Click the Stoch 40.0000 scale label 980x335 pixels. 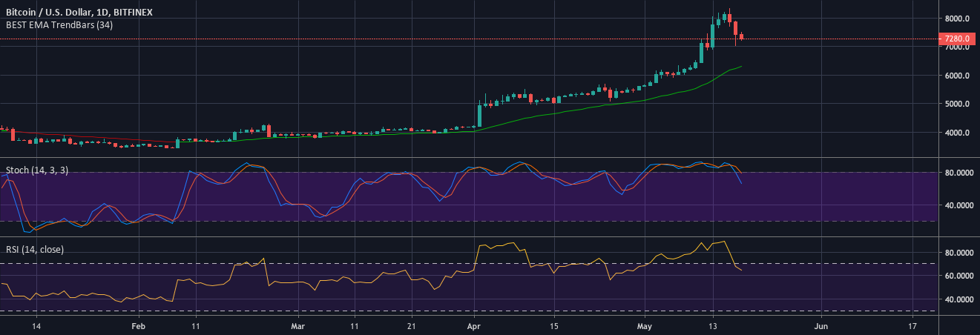tap(958, 205)
